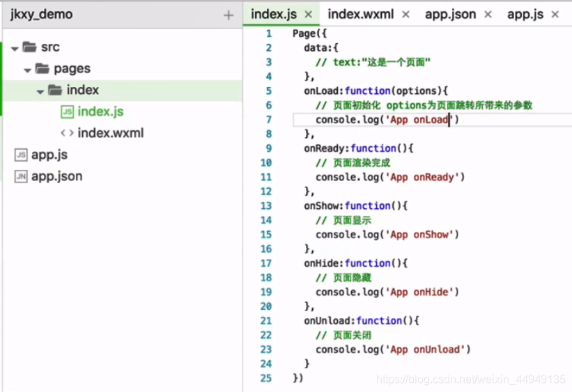572x392 pixels.
Task: Click the onLoad:function(options){ line
Action: (x=376, y=91)
